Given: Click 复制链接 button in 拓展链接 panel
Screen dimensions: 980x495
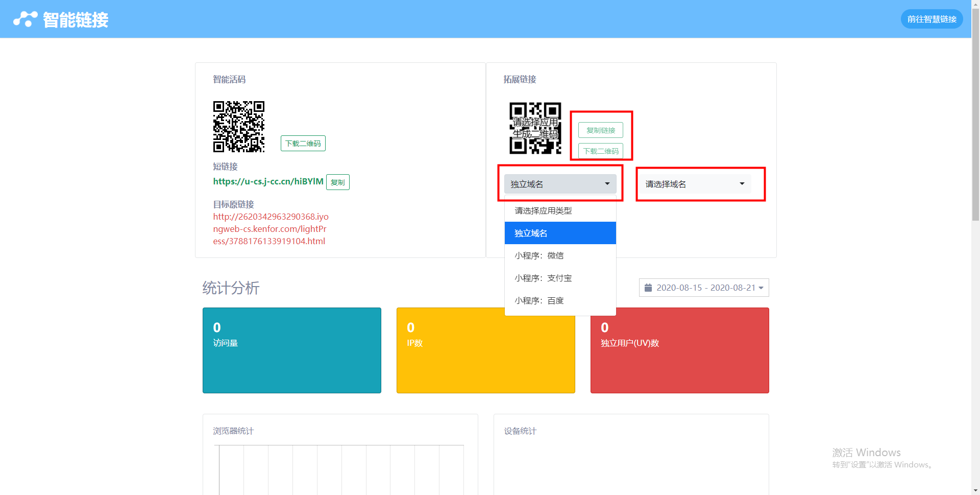Looking at the screenshot, I should (600, 130).
